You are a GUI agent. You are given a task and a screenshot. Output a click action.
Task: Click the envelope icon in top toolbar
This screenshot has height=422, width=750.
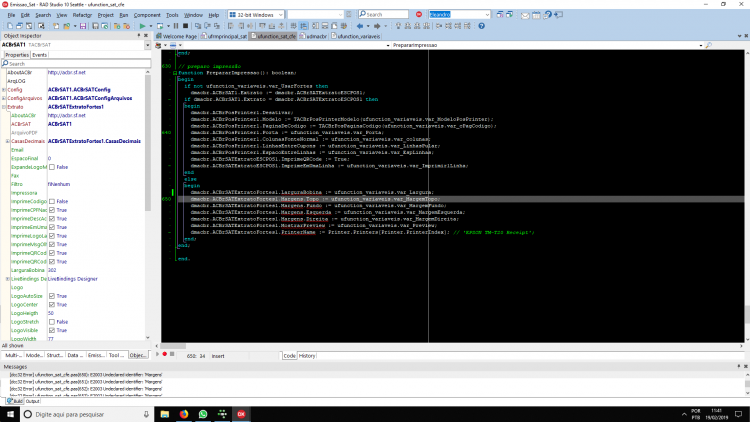525,15
